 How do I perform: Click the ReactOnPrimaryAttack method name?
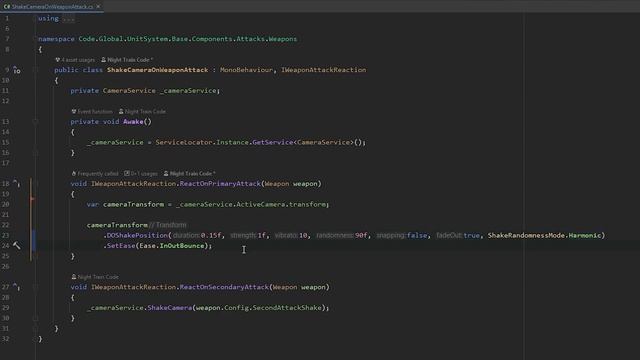pyautogui.click(x=220, y=184)
